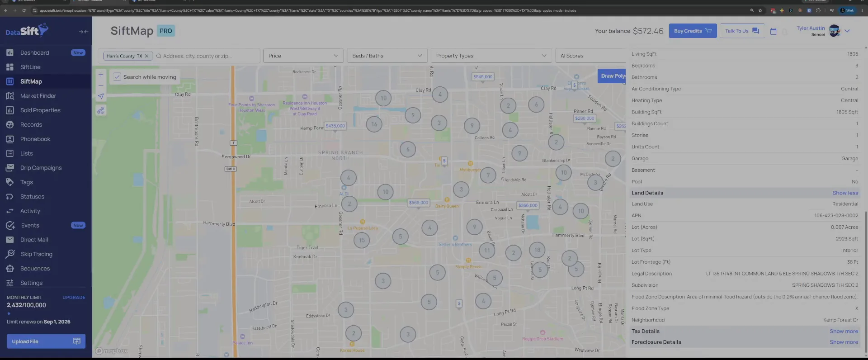Click the Phonebook sidebar icon
This screenshot has width=868, height=360.
pyautogui.click(x=10, y=139)
